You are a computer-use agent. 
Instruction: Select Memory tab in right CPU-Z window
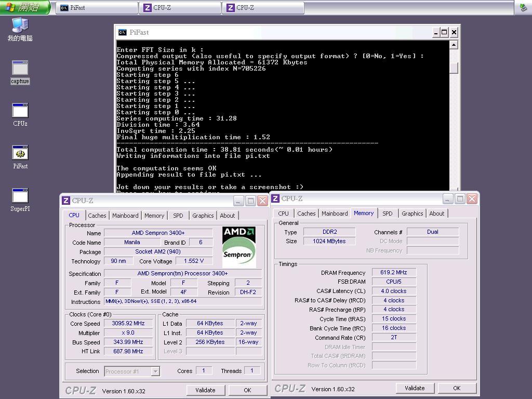[x=364, y=213]
